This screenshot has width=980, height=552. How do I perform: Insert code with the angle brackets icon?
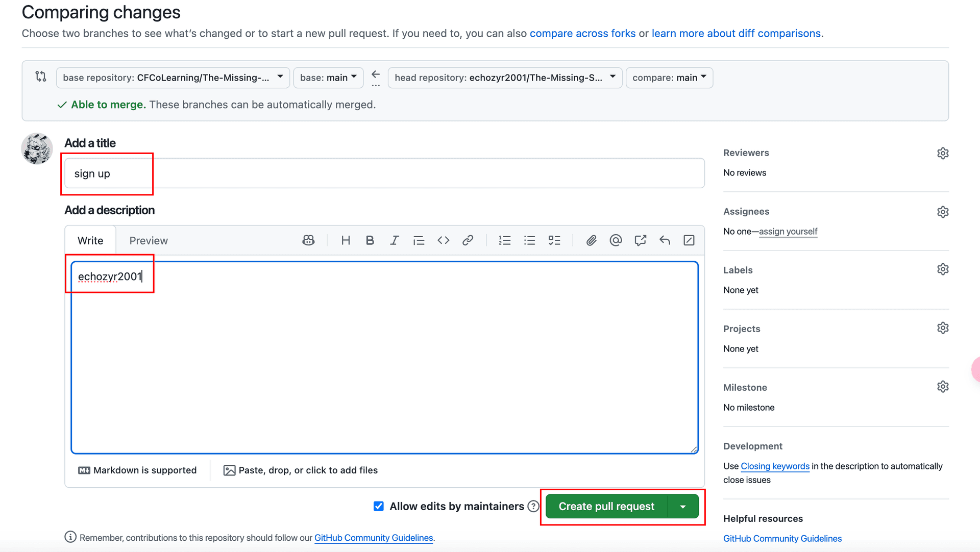tap(443, 240)
